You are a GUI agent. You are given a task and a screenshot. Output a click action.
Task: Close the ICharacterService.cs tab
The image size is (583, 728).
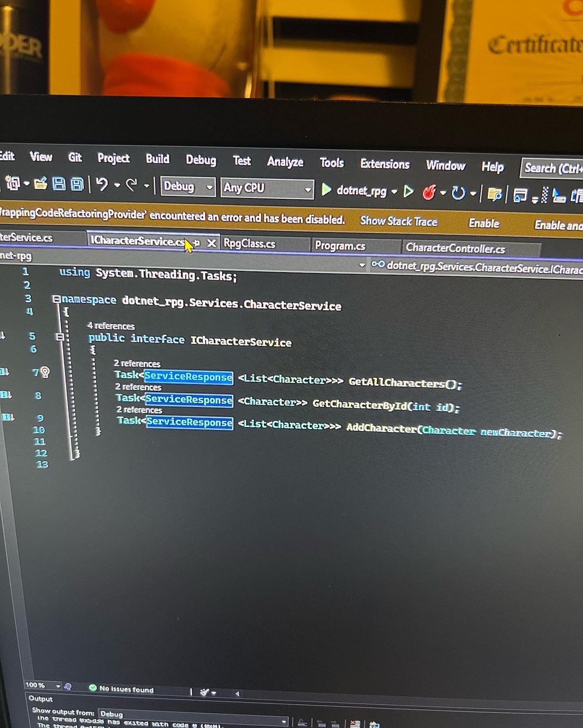(211, 243)
